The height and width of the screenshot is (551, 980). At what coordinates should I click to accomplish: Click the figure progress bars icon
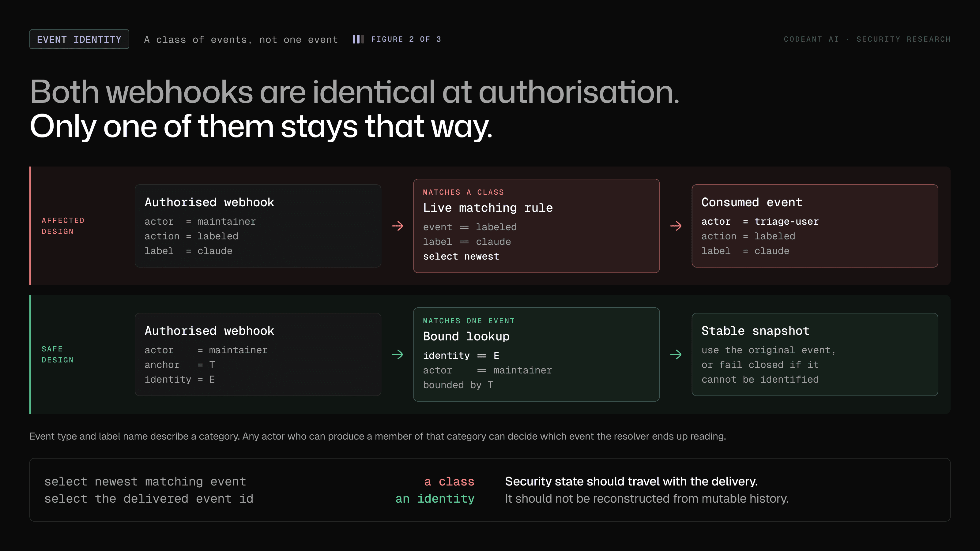click(x=358, y=39)
